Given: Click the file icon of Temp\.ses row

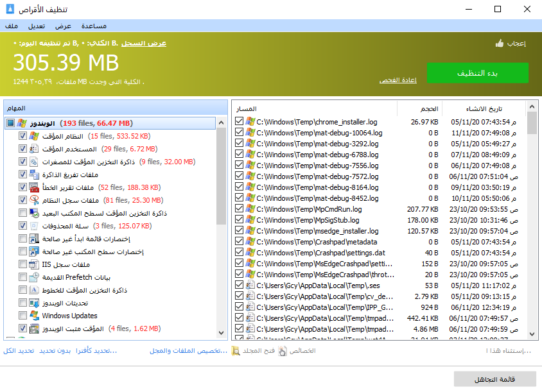Looking at the screenshot, I should [x=250, y=285].
